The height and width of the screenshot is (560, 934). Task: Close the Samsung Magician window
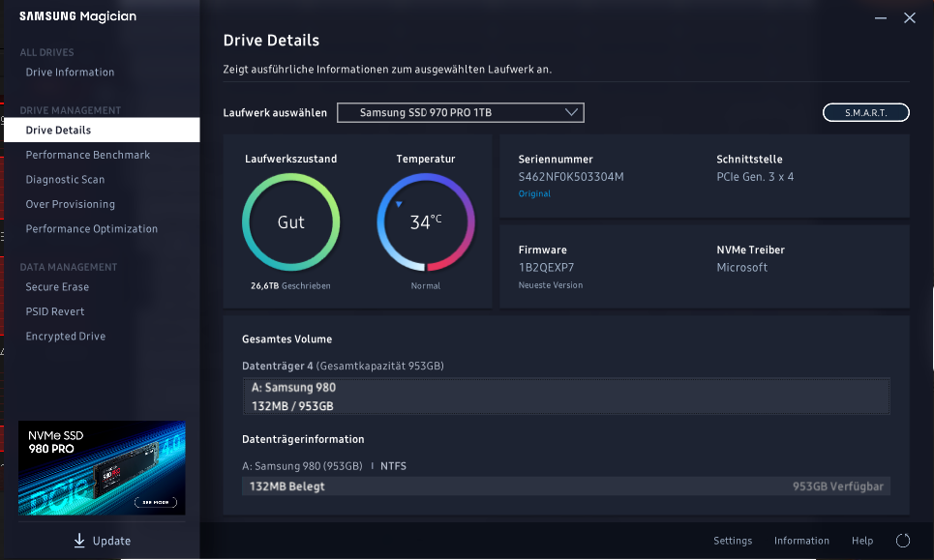910,17
